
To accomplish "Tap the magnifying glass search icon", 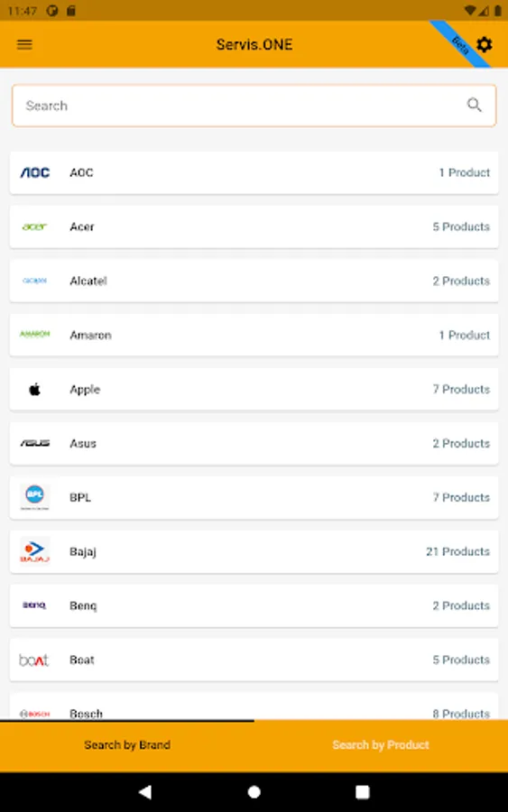I will point(474,106).
